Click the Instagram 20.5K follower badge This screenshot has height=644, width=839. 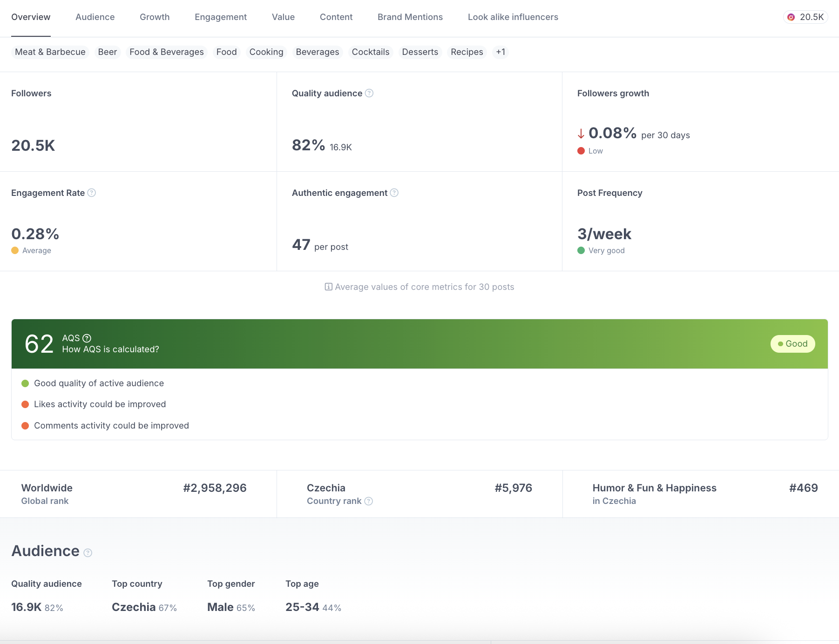pyautogui.click(x=805, y=17)
